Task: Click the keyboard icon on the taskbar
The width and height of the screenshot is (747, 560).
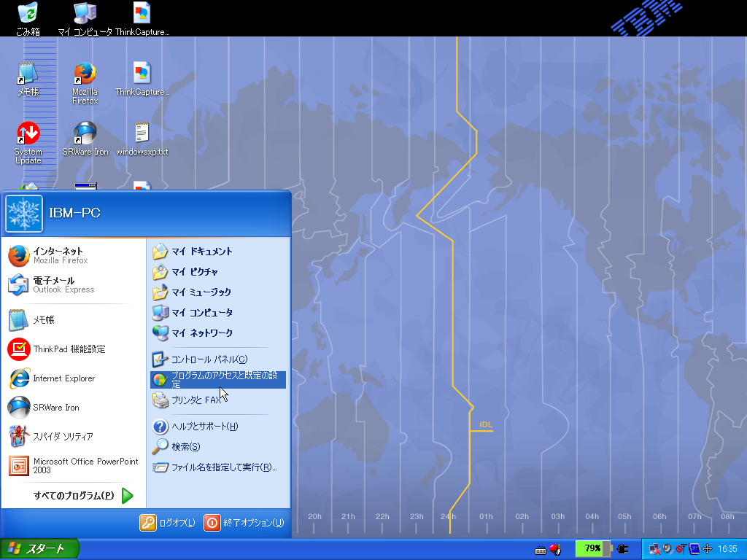Action: coord(541,550)
